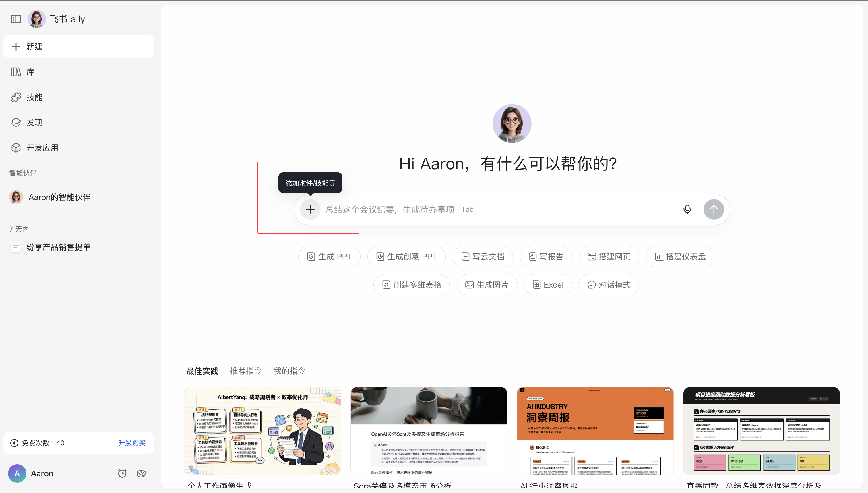The height and width of the screenshot is (493, 868).
Task: Select the 对话模式 chat mode chip
Action: tap(609, 285)
